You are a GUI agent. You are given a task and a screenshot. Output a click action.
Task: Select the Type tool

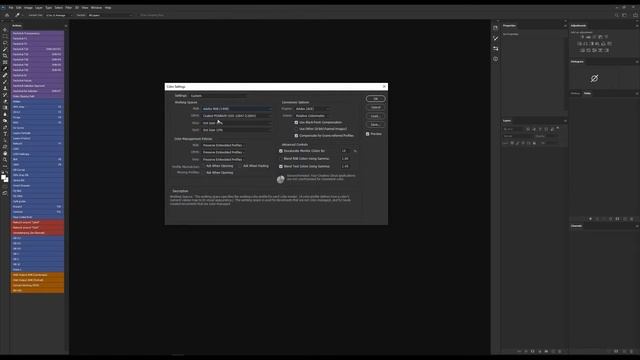pyautogui.click(x=5, y=134)
